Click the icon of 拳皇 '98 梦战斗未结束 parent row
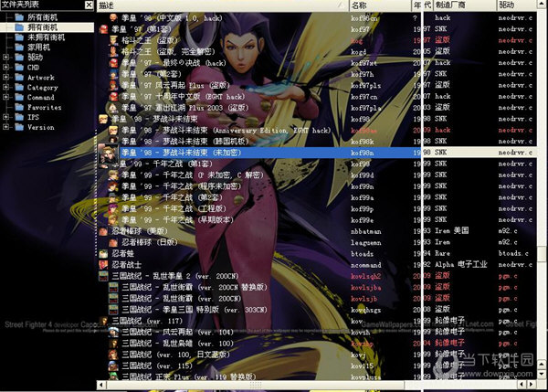 [x=103, y=119]
